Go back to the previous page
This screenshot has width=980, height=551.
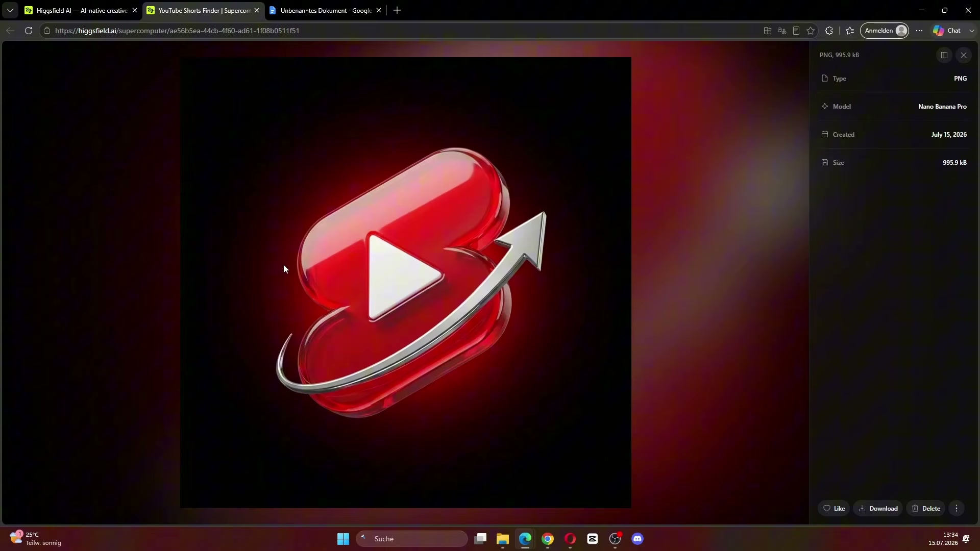[10, 31]
